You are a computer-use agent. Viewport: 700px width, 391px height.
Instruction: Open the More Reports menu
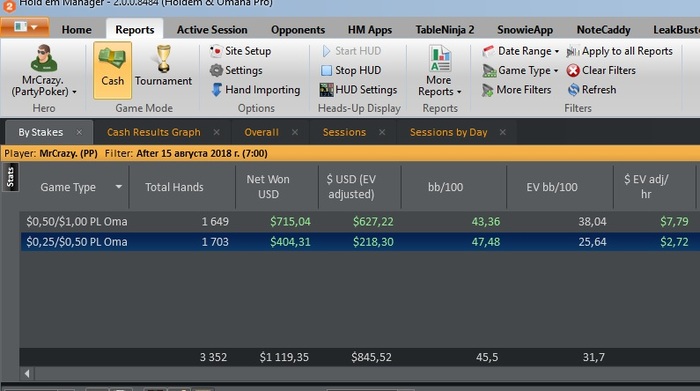click(x=440, y=71)
